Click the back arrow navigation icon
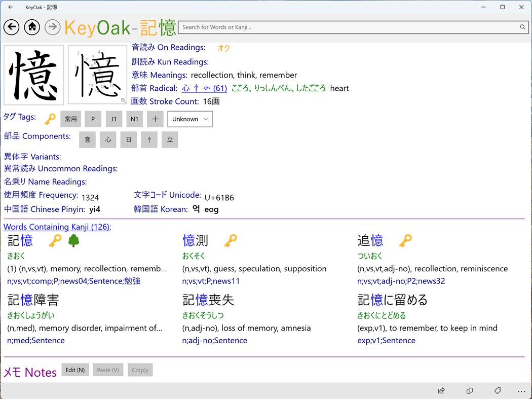Image resolution: width=532 pixels, height=399 pixels. (11, 27)
